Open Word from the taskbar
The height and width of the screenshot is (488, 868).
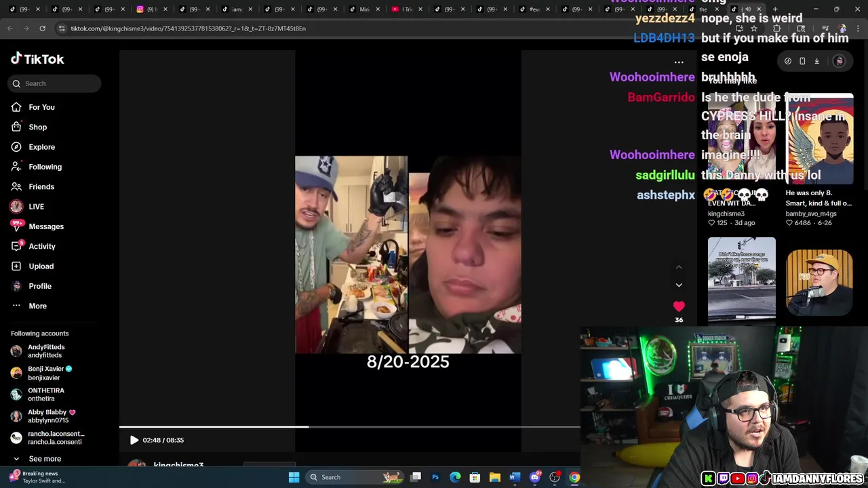[x=515, y=477]
